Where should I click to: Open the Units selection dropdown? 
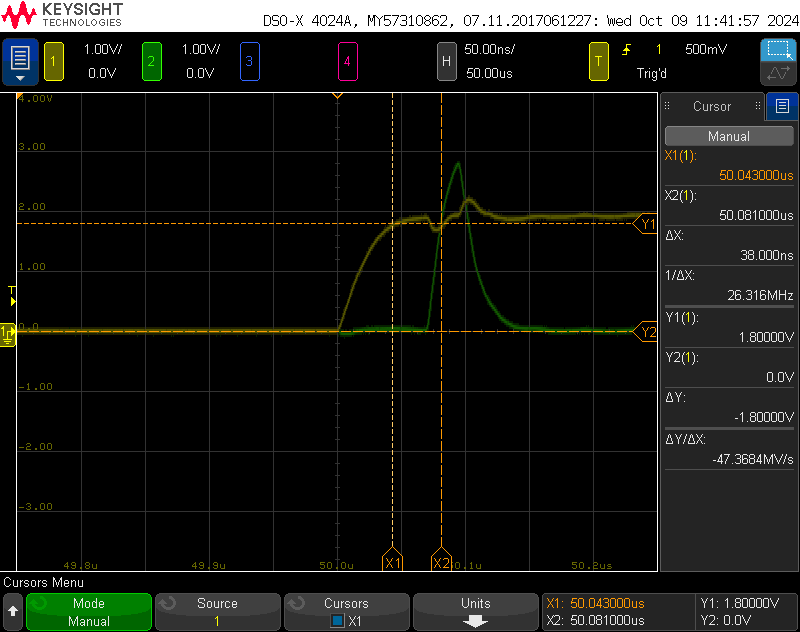(475, 612)
